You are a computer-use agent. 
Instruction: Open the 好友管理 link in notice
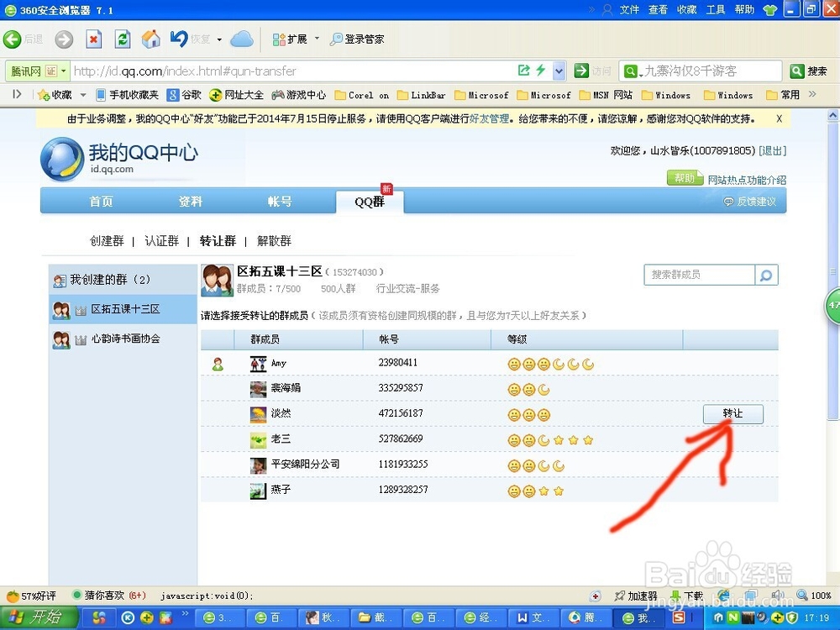(489, 119)
